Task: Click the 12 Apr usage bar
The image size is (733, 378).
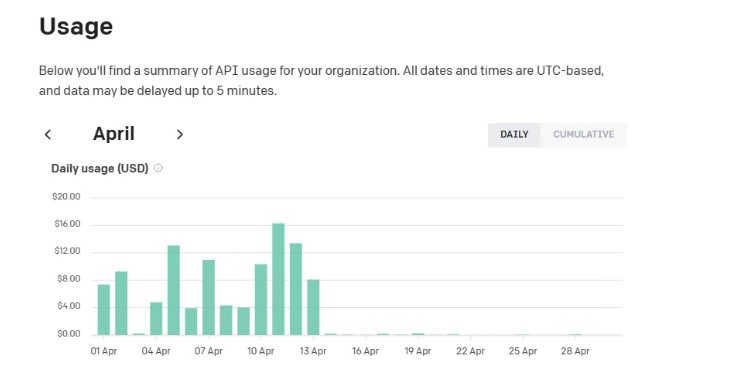Action: point(296,289)
